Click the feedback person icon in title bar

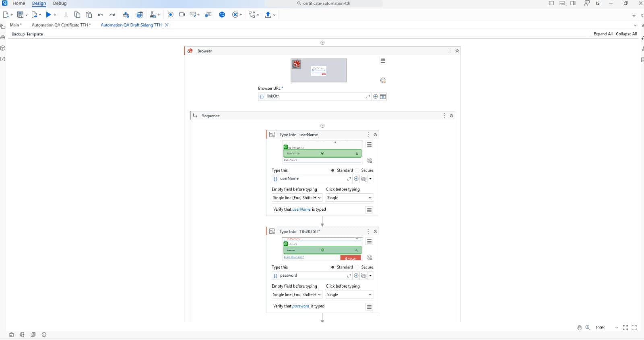coord(587,3)
